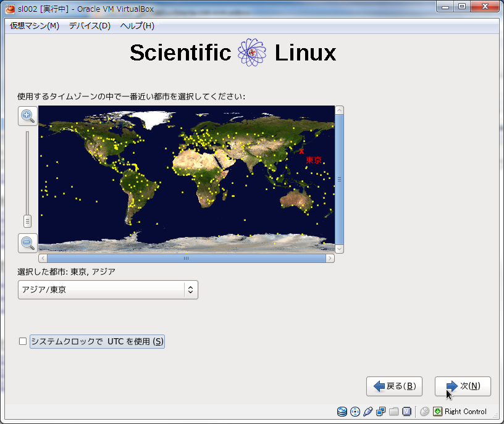The image size is (504, 424).
Task: Click the Scientific Linux atom logo
Action: point(252,52)
